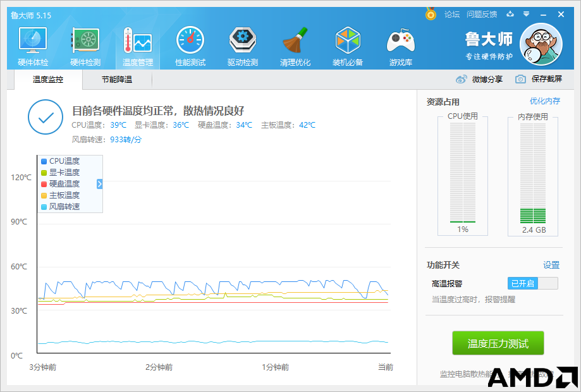Click the status checkmark circle icon
The height and width of the screenshot is (392, 581).
click(x=46, y=117)
